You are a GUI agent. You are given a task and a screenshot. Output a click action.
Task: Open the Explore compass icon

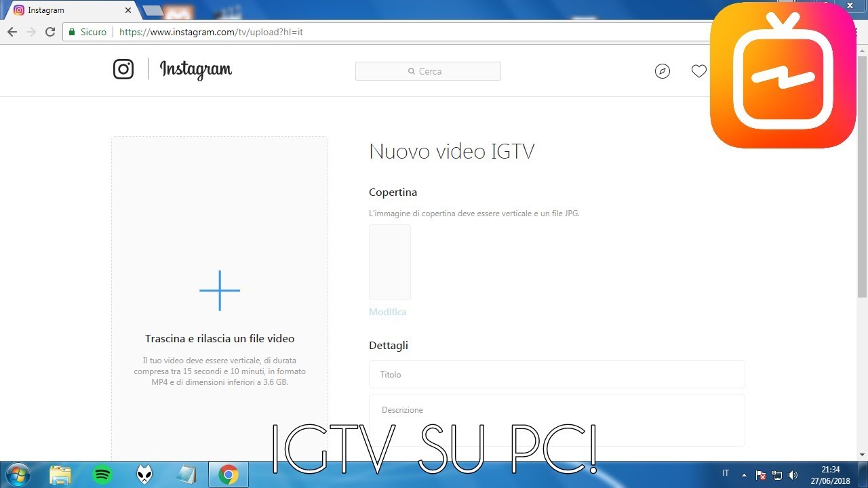click(x=663, y=71)
